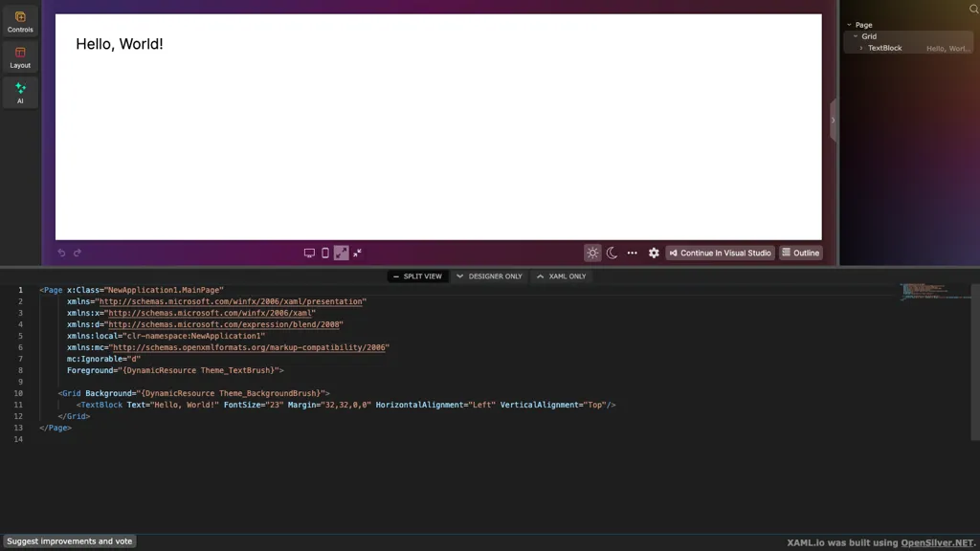980x551 pixels.
Task: Open the more options ellipsis menu
Action: pos(633,253)
